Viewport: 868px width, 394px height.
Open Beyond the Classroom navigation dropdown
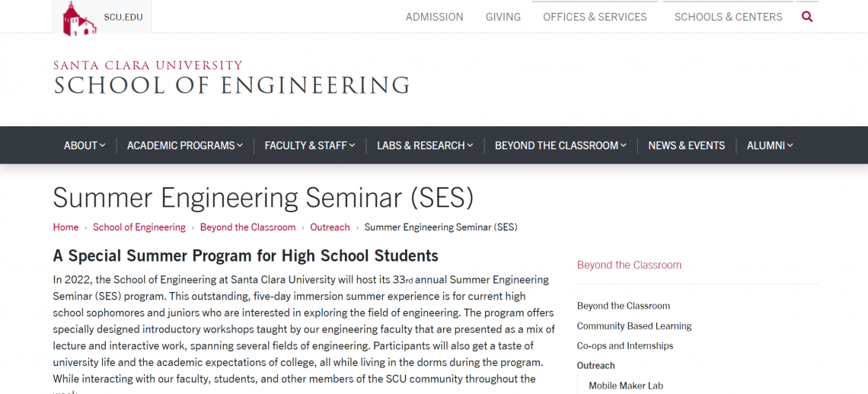(560, 145)
